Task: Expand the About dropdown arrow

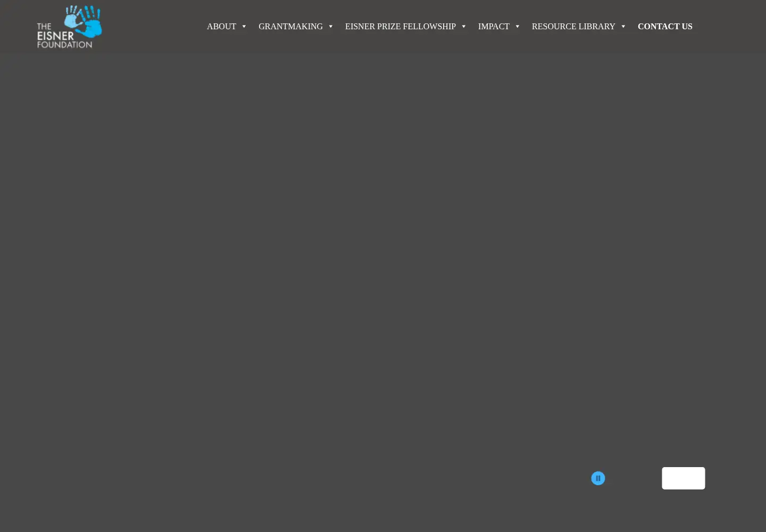Action: [244, 27]
